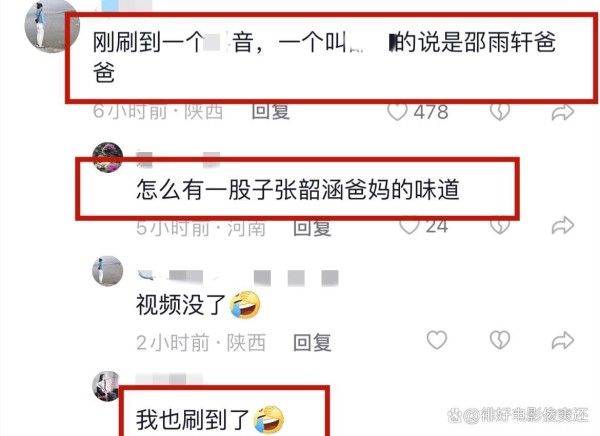
Task: Dislike the 视频没了 comment
Action: point(500,340)
